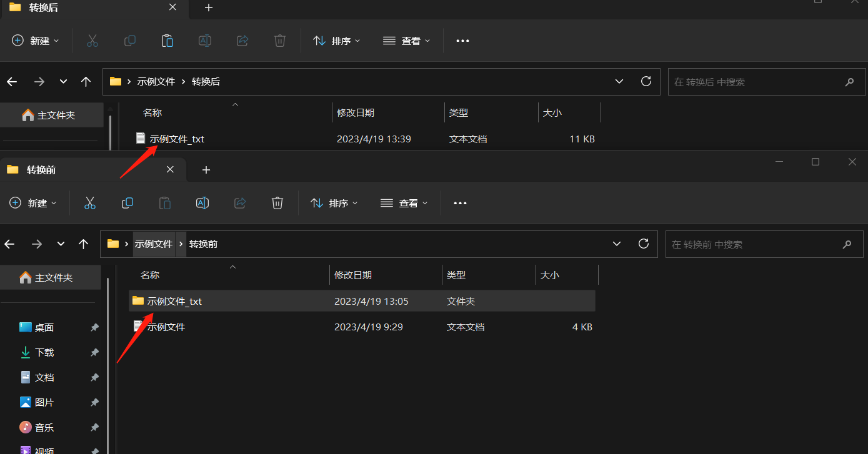Open 音乐 from the sidebar
This screenshot has width=868, height=454.
(44, 427)
